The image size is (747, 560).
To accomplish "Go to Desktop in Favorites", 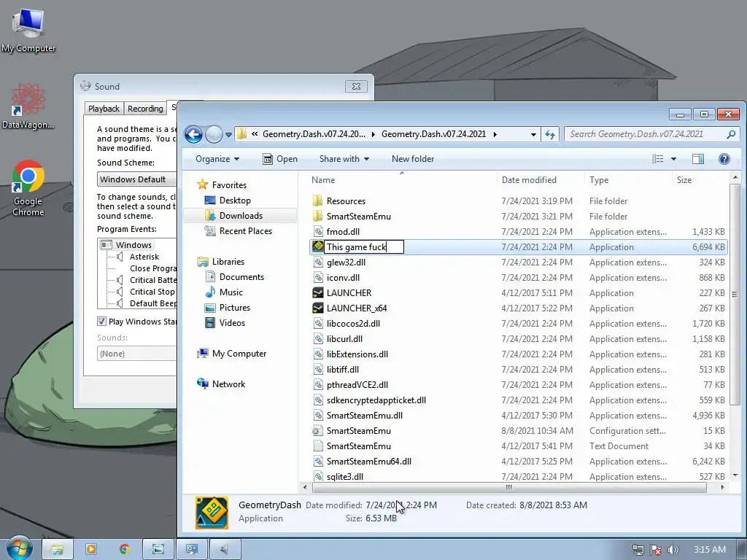I will [x=235, y=201].
